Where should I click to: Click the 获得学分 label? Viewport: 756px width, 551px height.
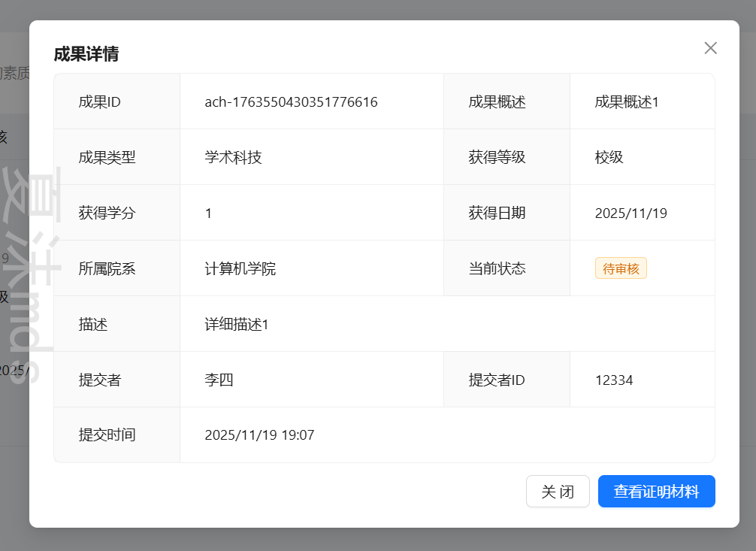[x=107, y=213]
